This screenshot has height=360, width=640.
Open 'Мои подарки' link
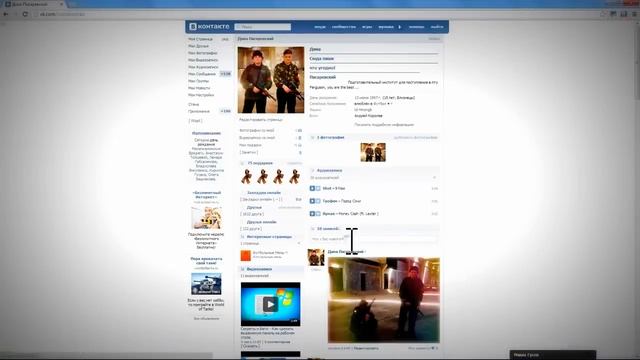tap(250, 145)
